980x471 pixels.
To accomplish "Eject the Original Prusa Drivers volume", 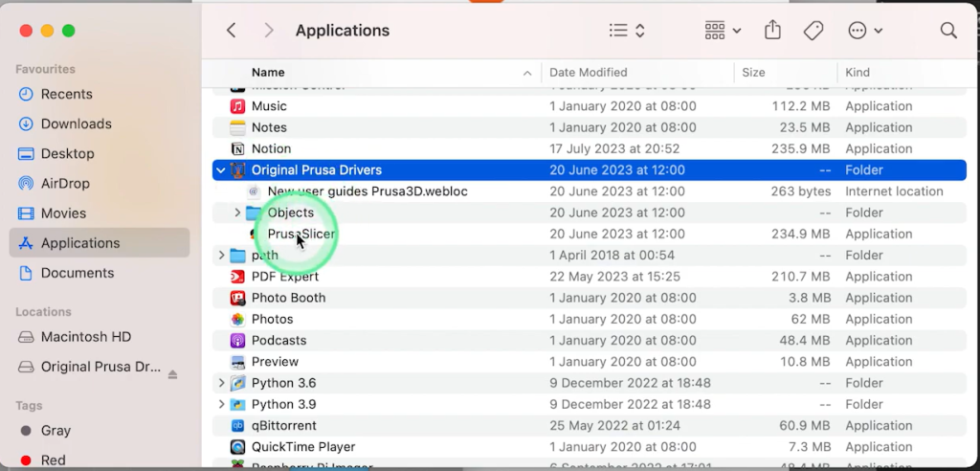I will point(172,374).
